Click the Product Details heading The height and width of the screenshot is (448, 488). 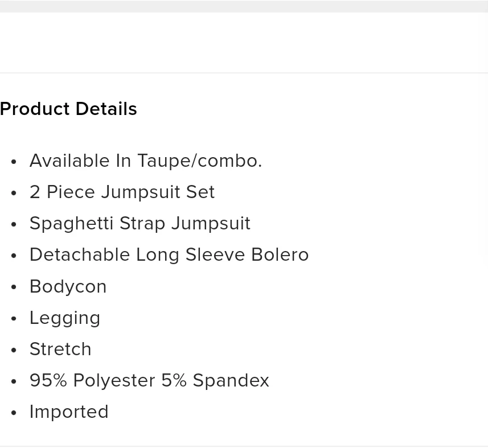point(68,109)
